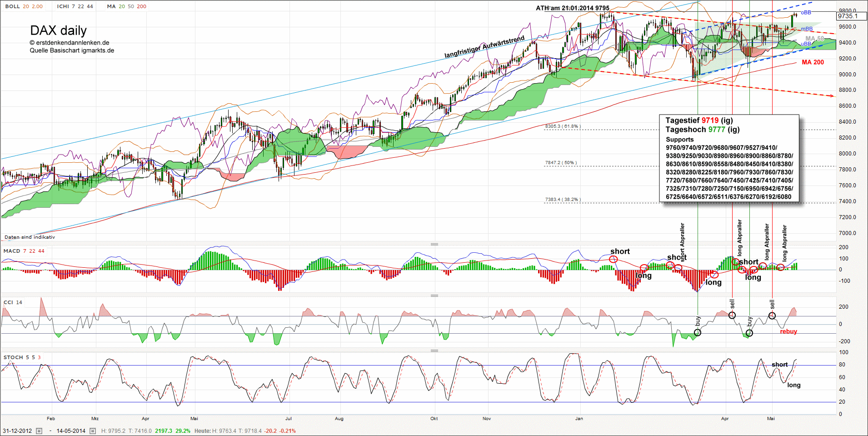Image resolution: width=868 pixels, height=436 pixels.
Task: Click the 'long' label in the STOCH panel
Action: pyautogui.click(x=794, y=385)
